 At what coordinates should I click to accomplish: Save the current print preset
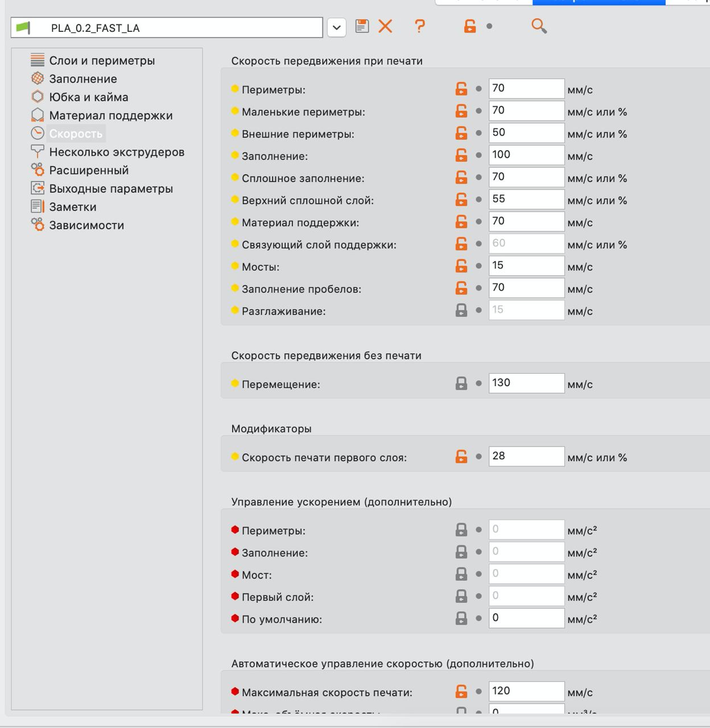362,26
